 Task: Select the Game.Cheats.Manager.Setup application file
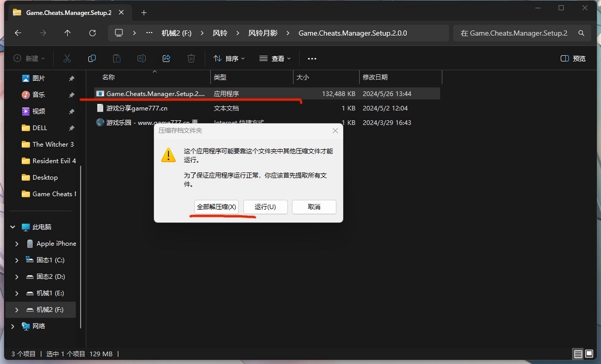pos(267,94)
